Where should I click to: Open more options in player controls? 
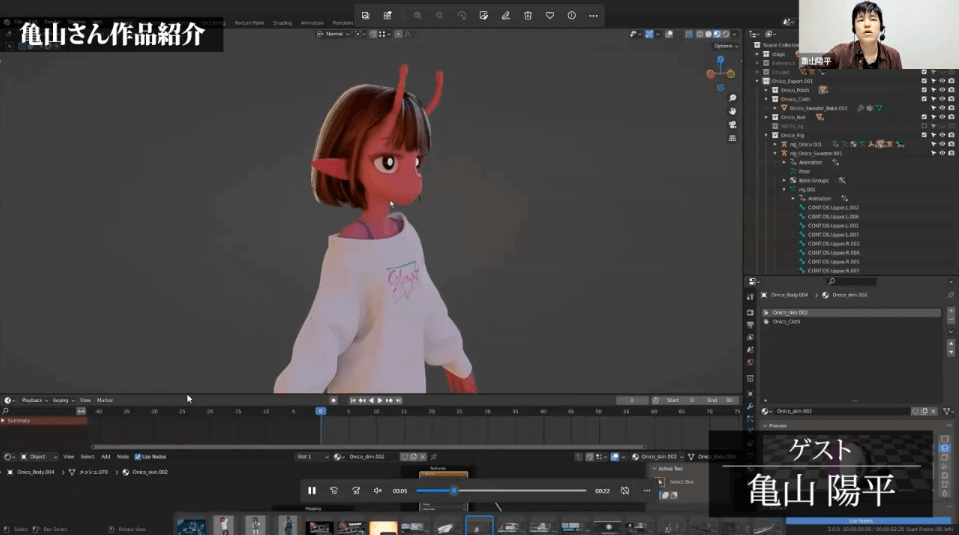click(x=646, y=490)
